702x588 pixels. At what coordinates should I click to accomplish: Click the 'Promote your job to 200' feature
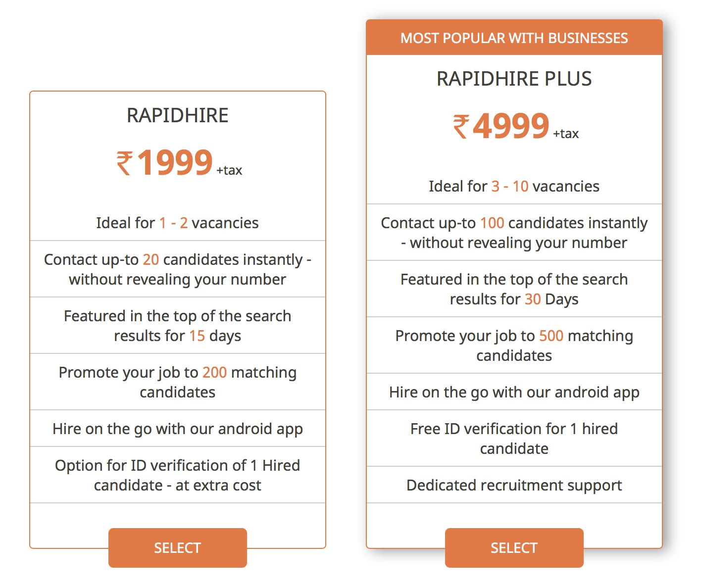[177, 382]
